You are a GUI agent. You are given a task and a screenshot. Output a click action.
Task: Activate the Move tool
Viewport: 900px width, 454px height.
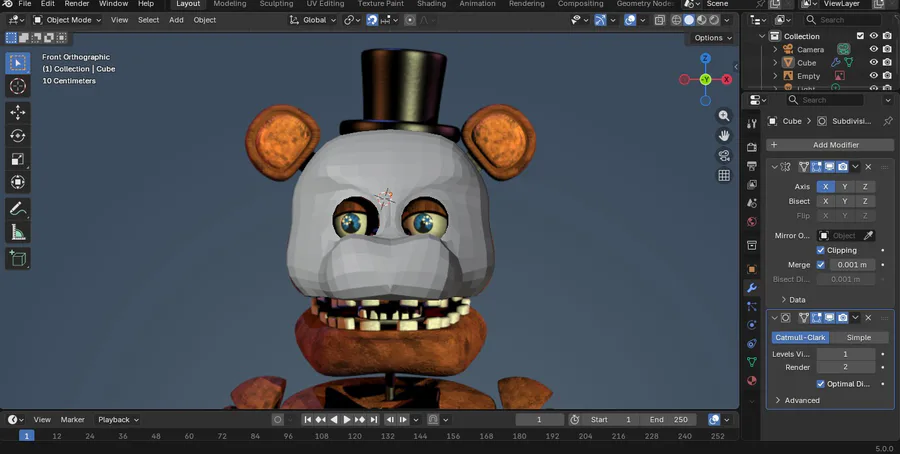pyautogui.click(x=18, y=112)
